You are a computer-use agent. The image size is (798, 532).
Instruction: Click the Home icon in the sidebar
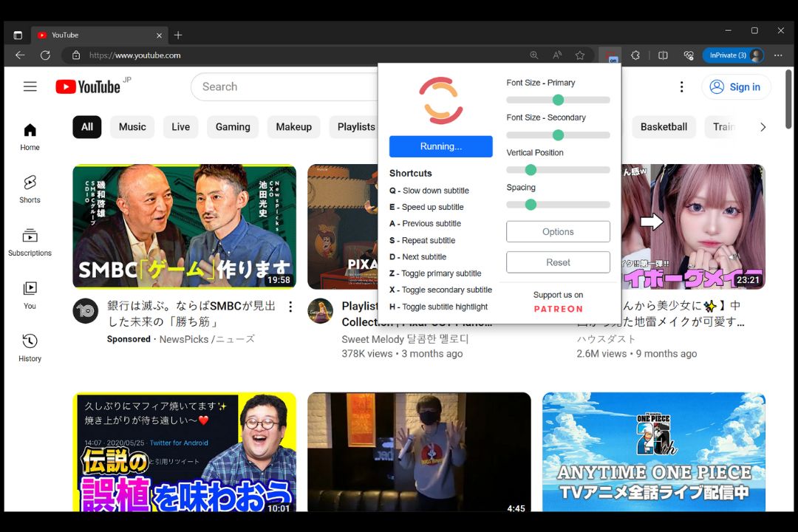[x=30, y=131]
